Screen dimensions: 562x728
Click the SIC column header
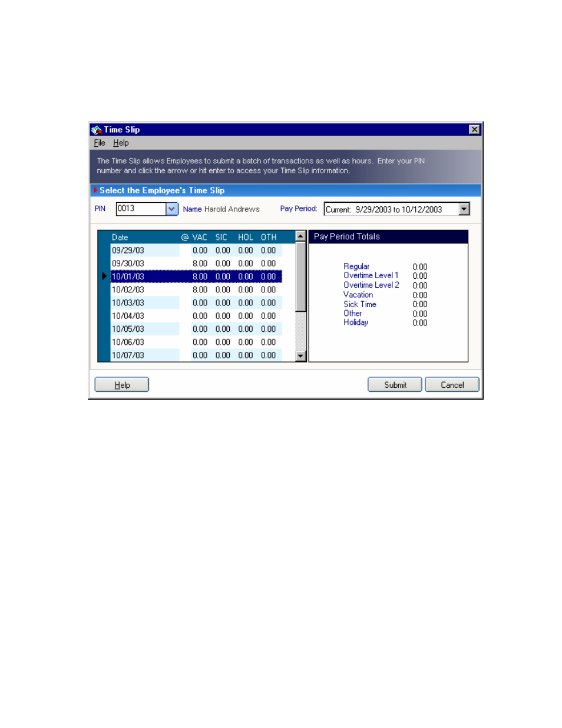(222, 237)
